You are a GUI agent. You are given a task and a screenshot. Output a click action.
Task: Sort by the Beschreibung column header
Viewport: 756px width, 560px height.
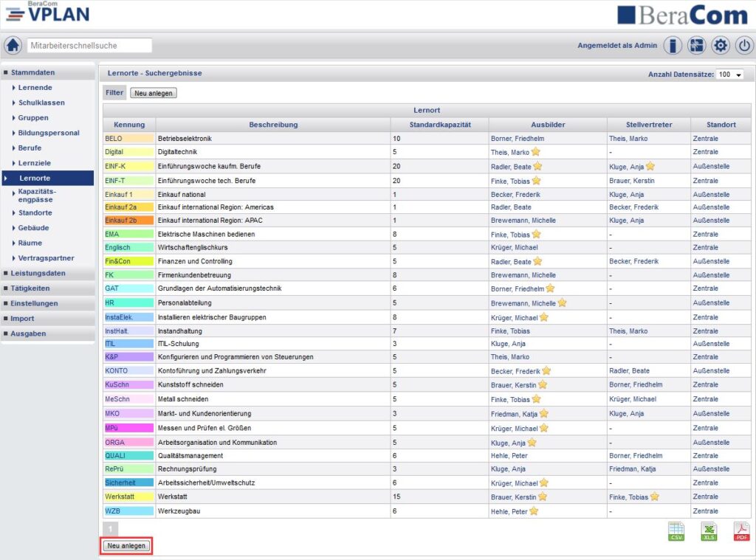pyautogui.click(x=273, y=125)
